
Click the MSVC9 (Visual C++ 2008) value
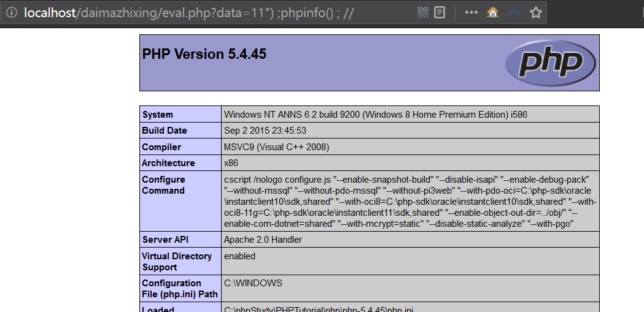[276, 146]
